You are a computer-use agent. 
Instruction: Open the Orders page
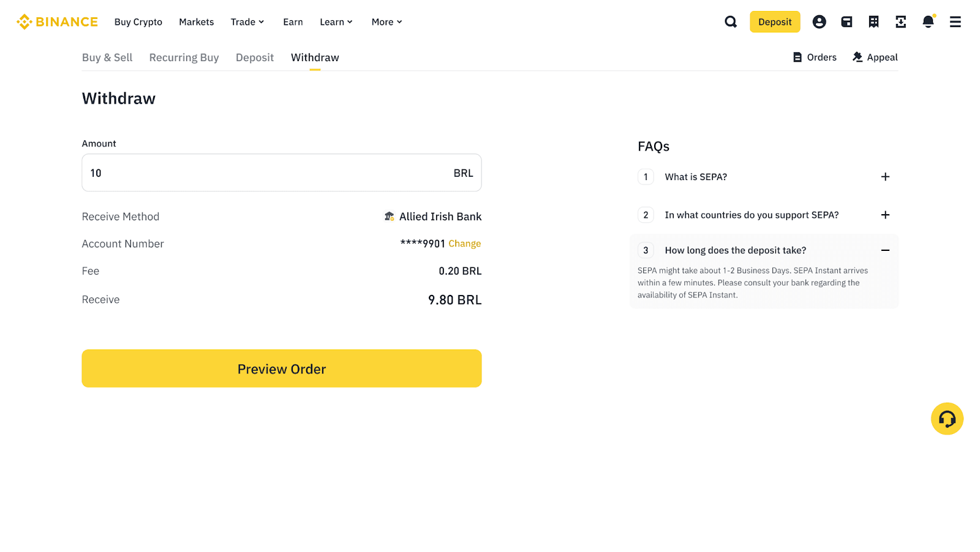[815, 58]
